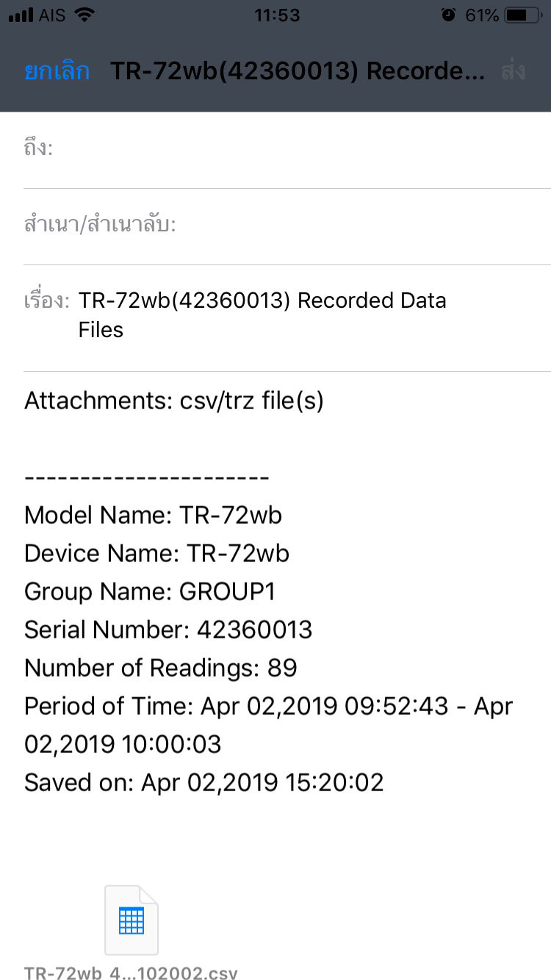This screenshot has width=551, height=980.
Task: Tap ยกเลิก to cancel the email
Action: point(57,71)
